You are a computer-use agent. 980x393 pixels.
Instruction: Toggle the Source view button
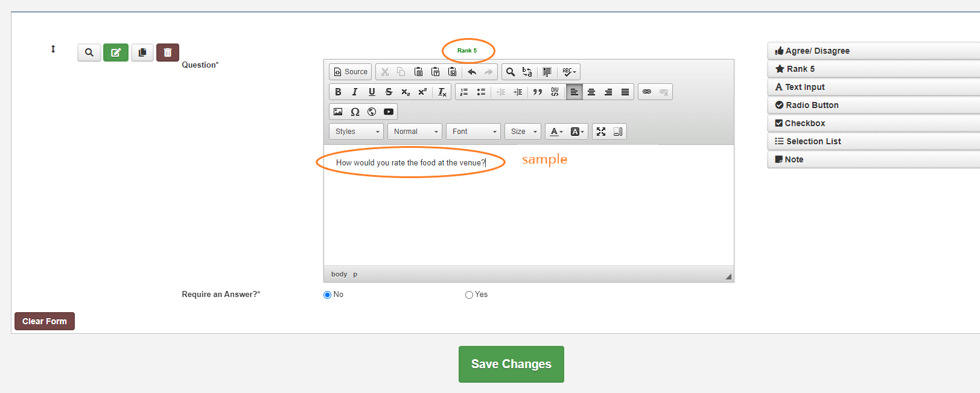351,72
